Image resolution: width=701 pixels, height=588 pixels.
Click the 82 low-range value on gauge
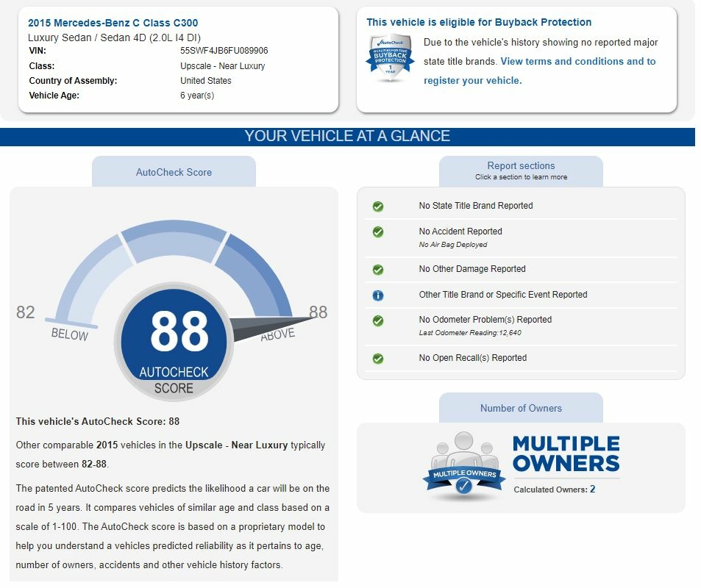pos(25,312)
